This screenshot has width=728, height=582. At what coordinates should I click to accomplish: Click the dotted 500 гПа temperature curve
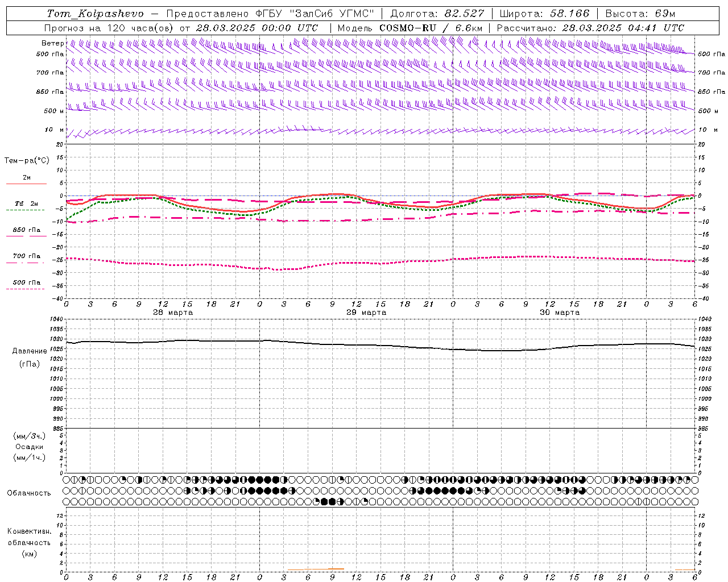380,263
